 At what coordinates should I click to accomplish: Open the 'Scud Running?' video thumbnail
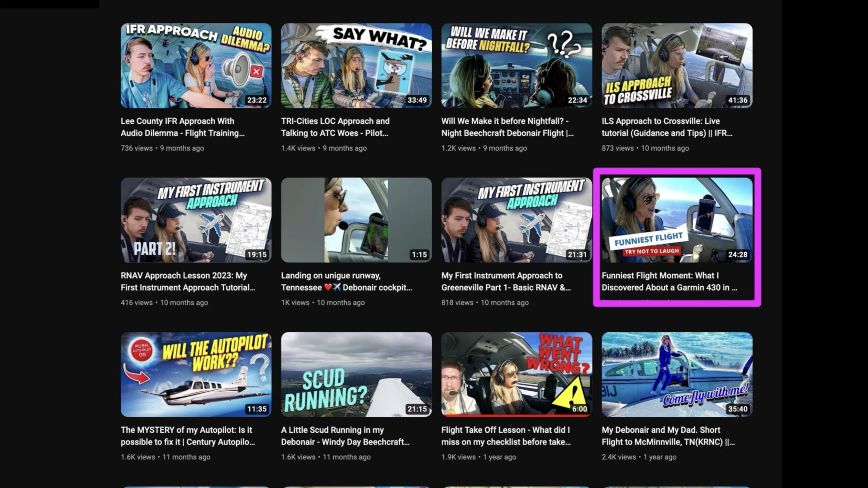coord(356,374)
